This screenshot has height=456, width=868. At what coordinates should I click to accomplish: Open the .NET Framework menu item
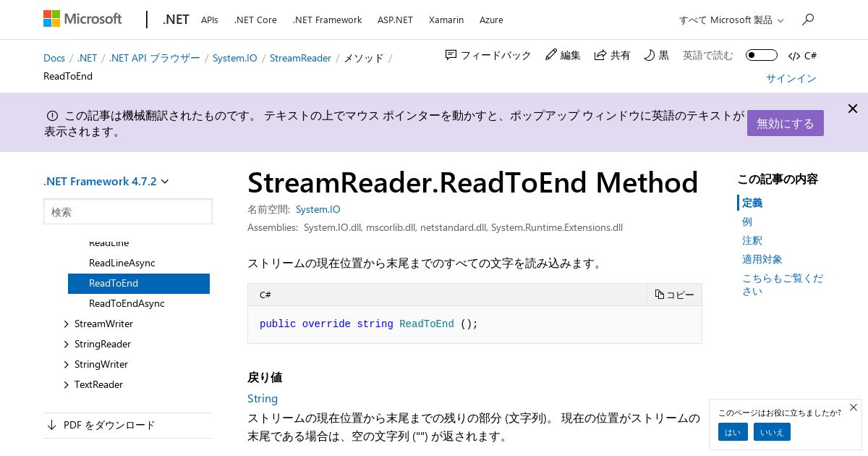pyautogui.click(x=327, y=20)
